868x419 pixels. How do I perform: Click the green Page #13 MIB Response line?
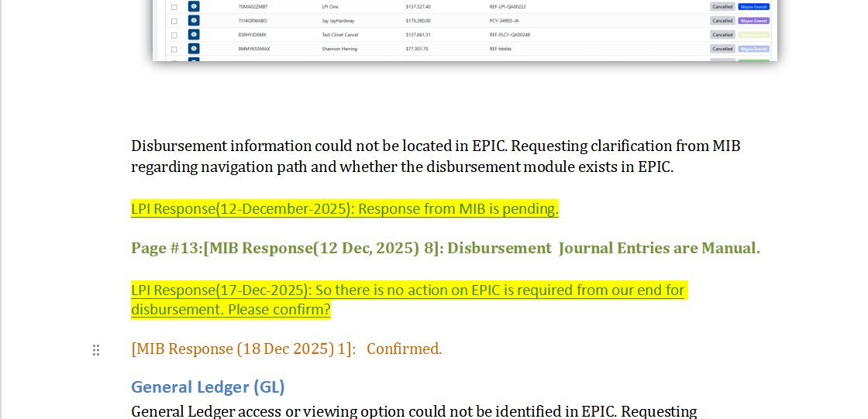[x=445, y=249]
